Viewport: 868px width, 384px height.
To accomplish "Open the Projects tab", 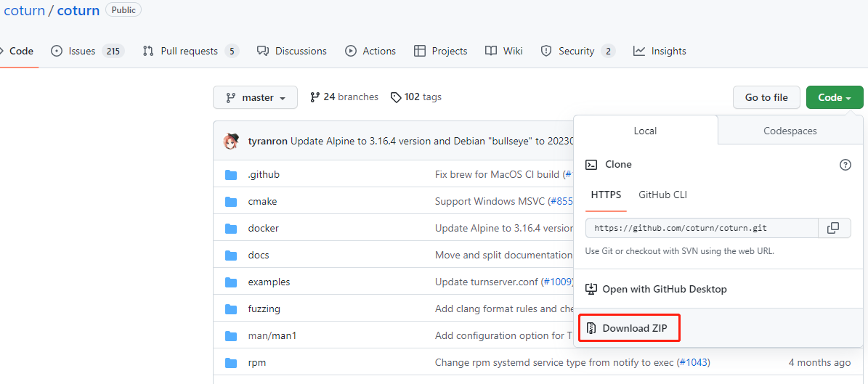I will (x=441, y=51).
